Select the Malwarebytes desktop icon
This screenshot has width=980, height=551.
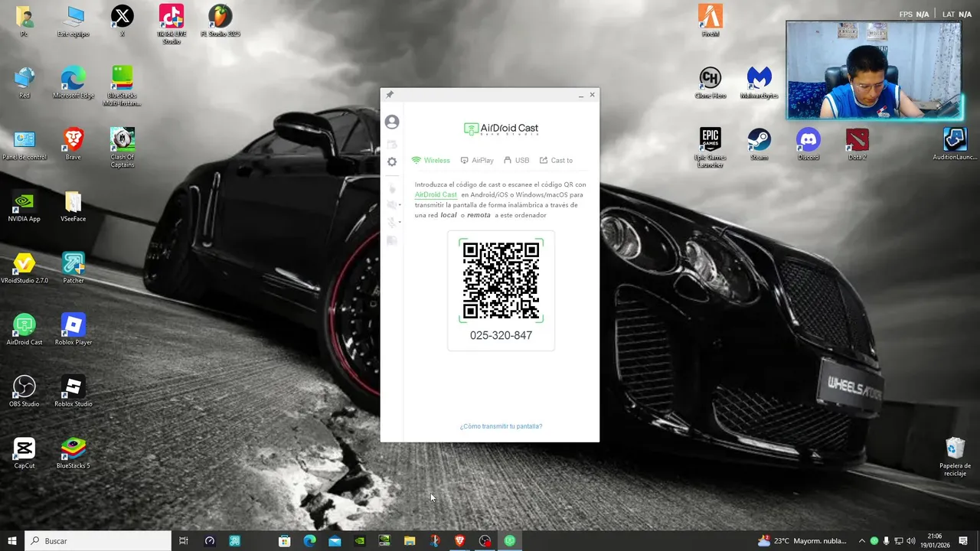pyautogui.click(x=759, y=83)
